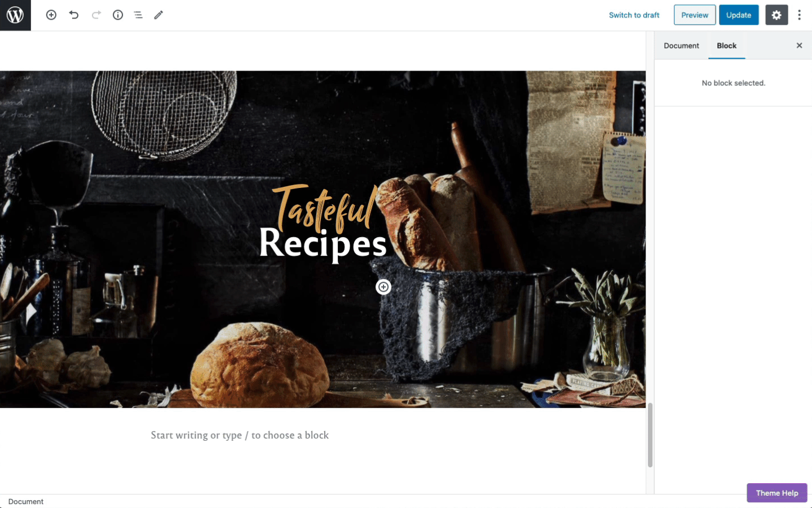The height and width of the screenshot is (508, 812).
Task: Open the WordPress logo menu
Action: [15, 15]
